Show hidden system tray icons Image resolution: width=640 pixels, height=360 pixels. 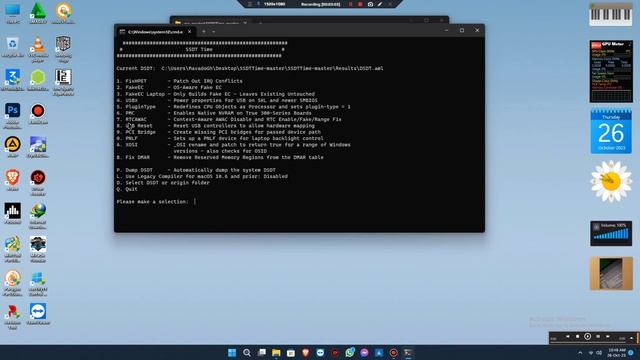click(580, 353)
